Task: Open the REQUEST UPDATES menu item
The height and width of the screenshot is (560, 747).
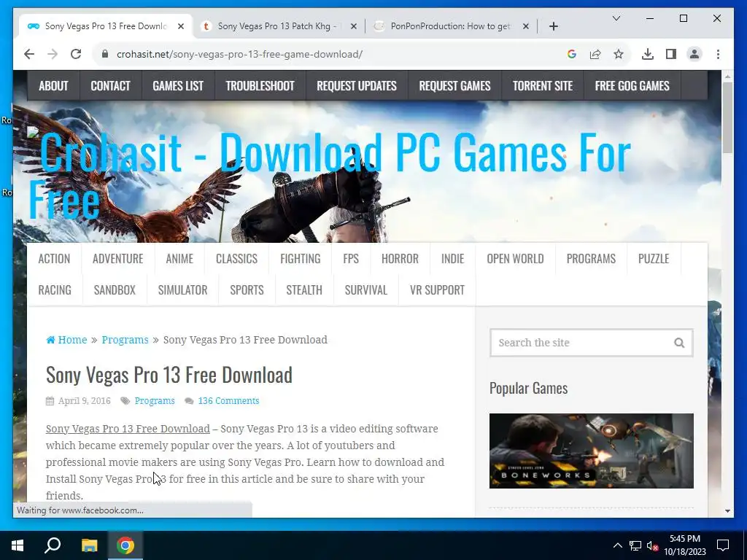Action: 357,86
